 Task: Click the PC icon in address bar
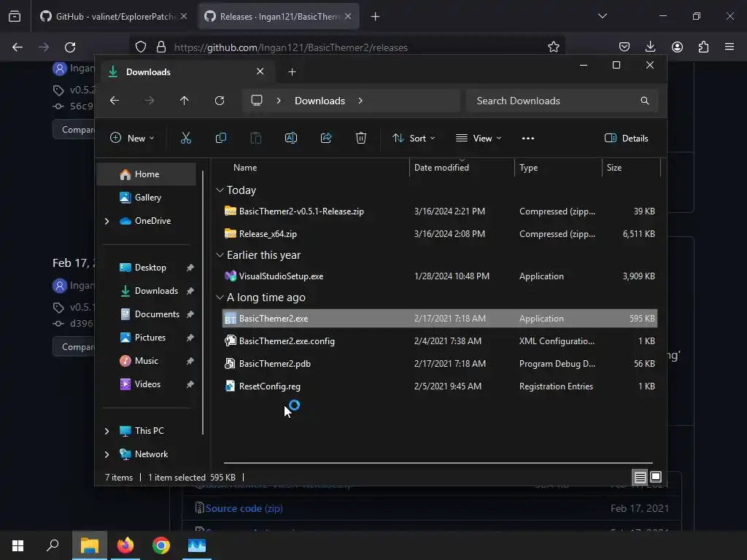point(257,101)
